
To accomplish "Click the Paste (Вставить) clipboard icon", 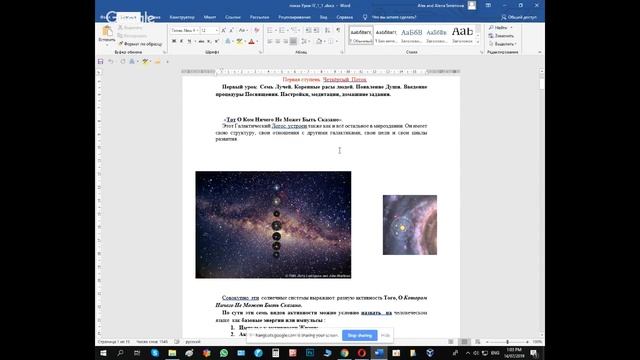I will click(x=107, y=31).
